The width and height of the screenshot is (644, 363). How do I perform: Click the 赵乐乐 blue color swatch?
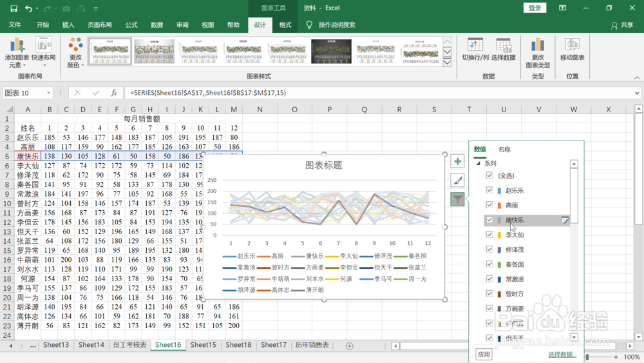(x=499, y=191)
